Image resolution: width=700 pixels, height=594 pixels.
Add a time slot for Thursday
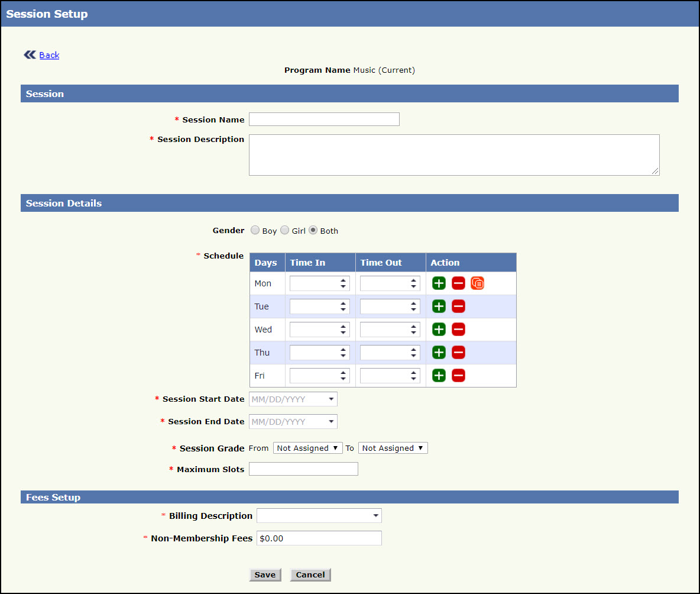coord(439,353)
